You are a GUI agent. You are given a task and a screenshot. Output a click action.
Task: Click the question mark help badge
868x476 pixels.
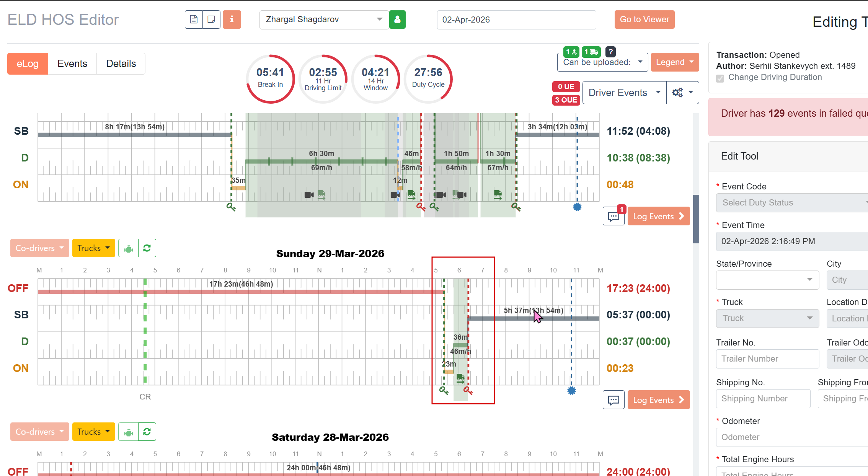[x=611, y=51]
